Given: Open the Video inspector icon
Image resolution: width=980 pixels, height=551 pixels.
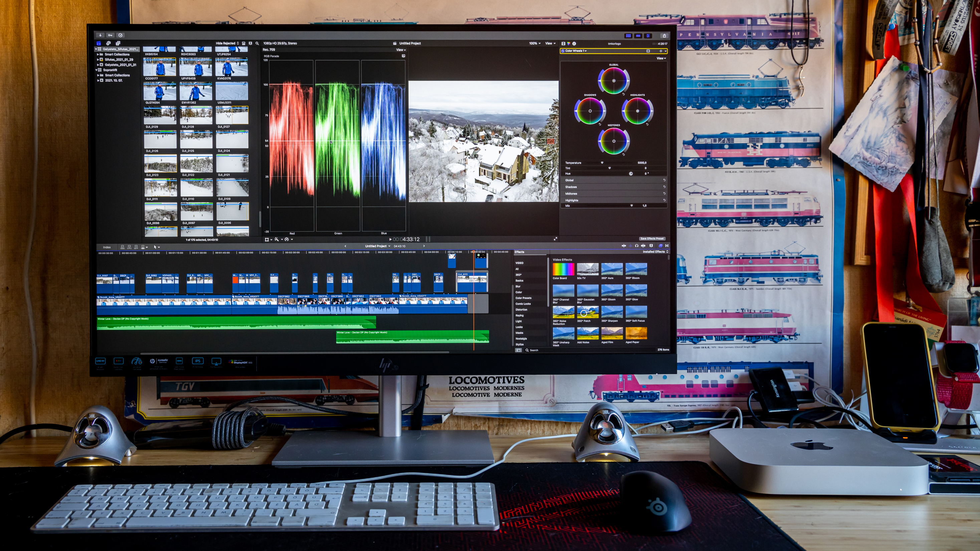Looking at the screenshot, I should (563, 44).
